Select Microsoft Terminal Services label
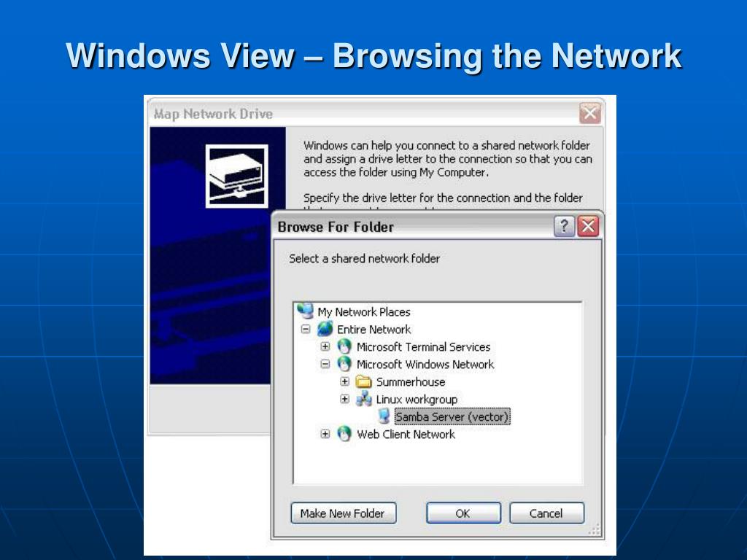 click(x=424, y=347)
